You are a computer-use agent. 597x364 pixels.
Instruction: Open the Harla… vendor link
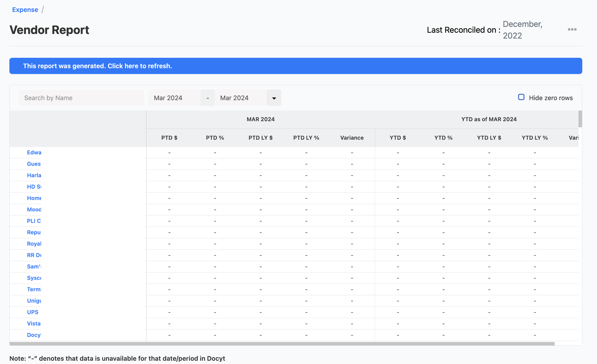[x=34, y=175]
